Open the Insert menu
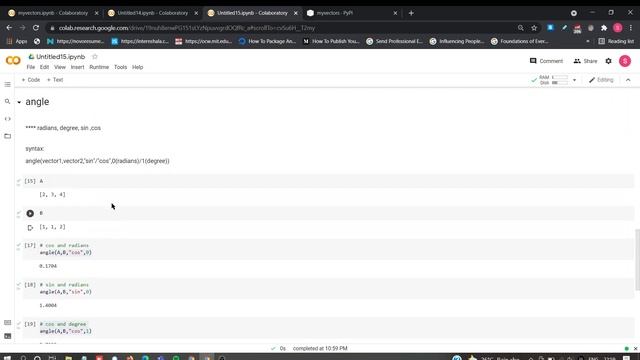The height and width of the screenshot is (360, 640). pyautogui.click(x=77, y=67)
